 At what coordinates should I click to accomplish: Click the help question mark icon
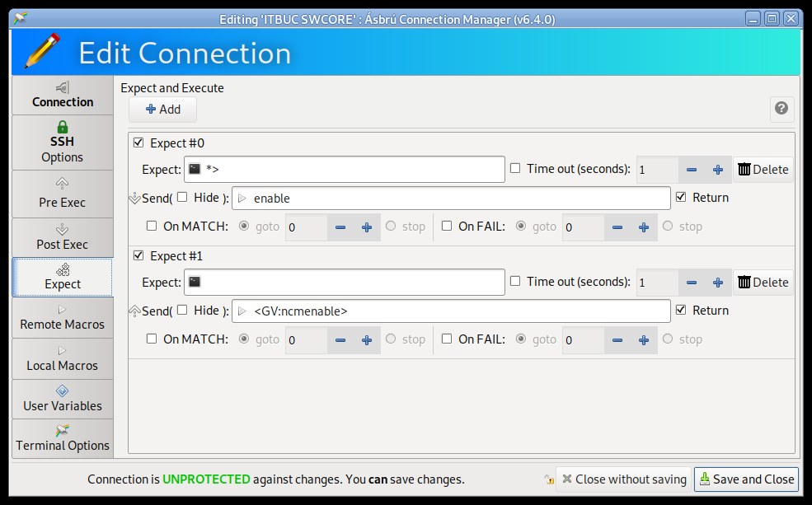781,109
